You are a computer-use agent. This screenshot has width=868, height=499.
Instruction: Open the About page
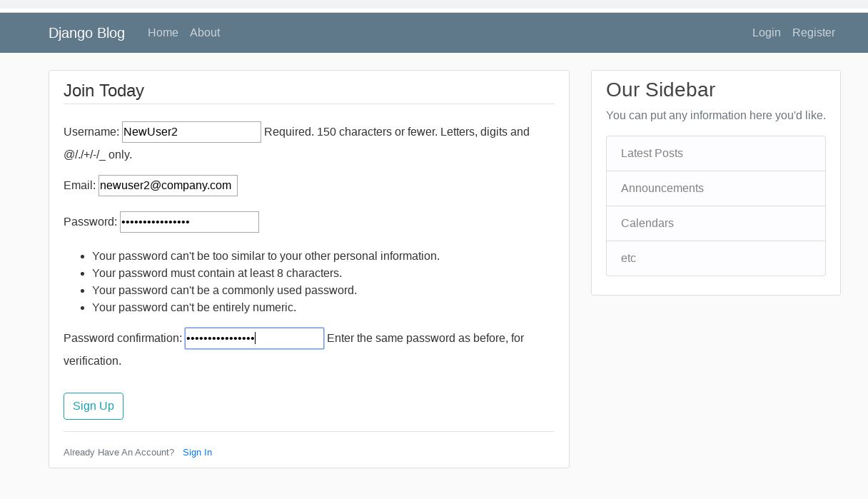point(205,33)
